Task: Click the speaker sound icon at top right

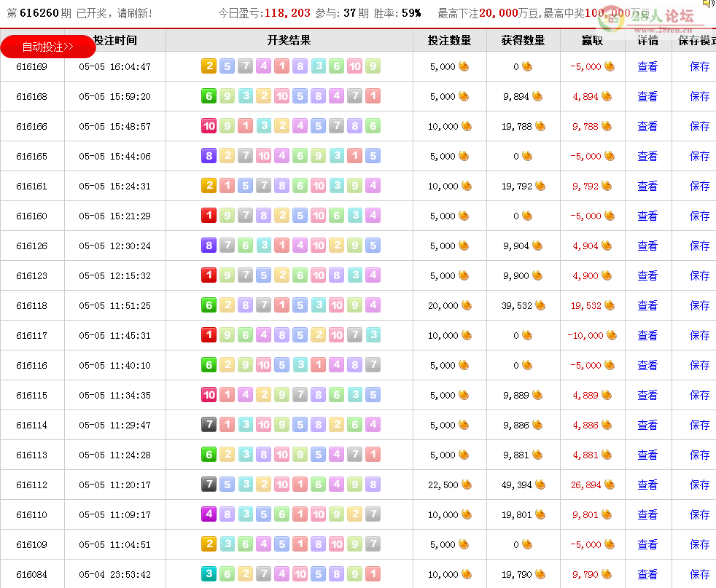Action: (707, 4)
